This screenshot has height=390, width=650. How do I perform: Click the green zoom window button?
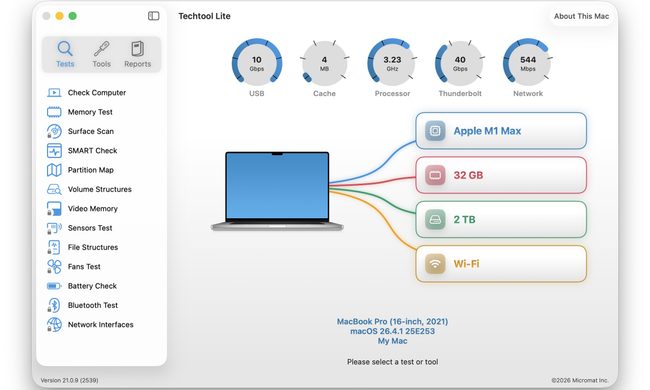(72, 16)
